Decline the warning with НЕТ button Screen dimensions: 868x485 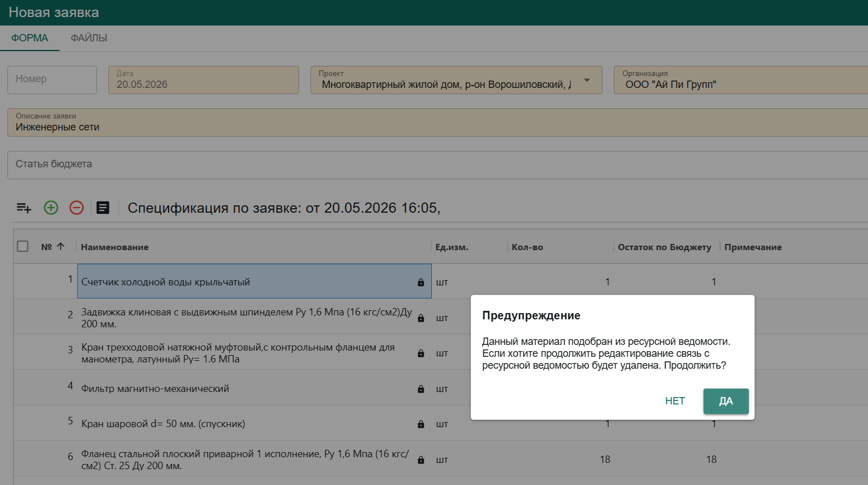pos(675,401)
